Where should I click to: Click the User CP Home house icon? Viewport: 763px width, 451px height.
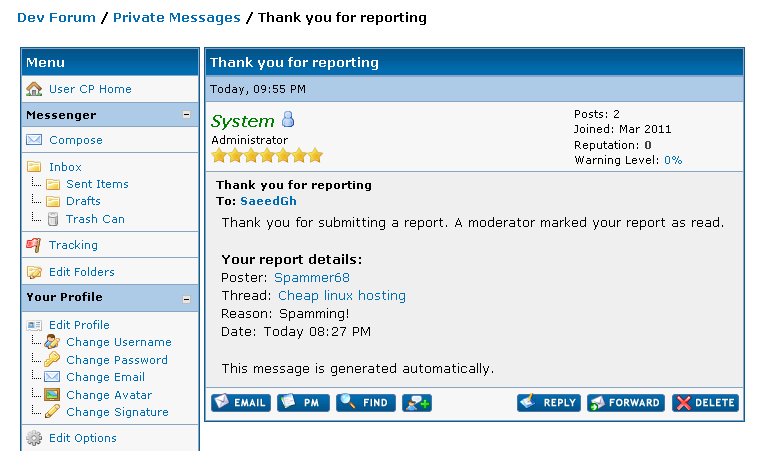[x=34, y=89]
